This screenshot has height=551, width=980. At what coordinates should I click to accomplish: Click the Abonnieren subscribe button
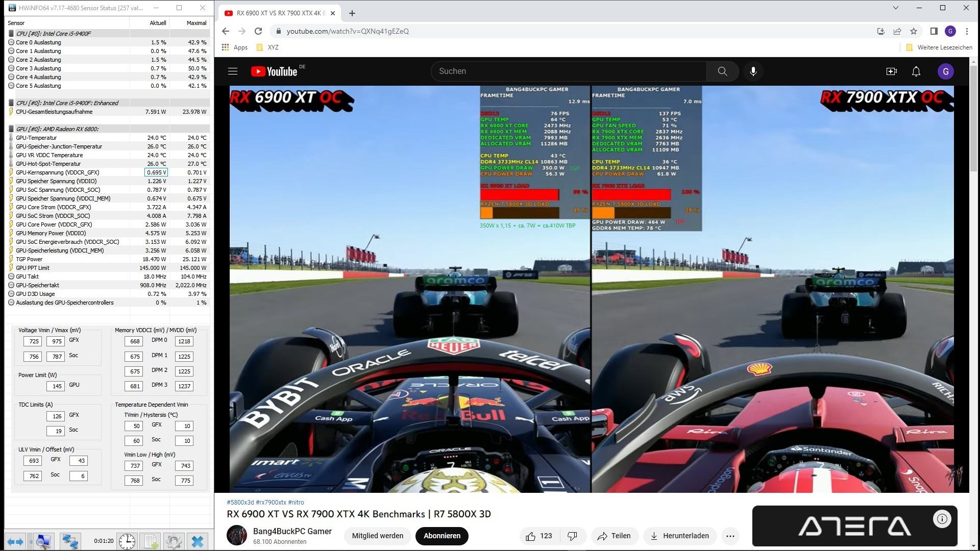click(x=442, y=536)
